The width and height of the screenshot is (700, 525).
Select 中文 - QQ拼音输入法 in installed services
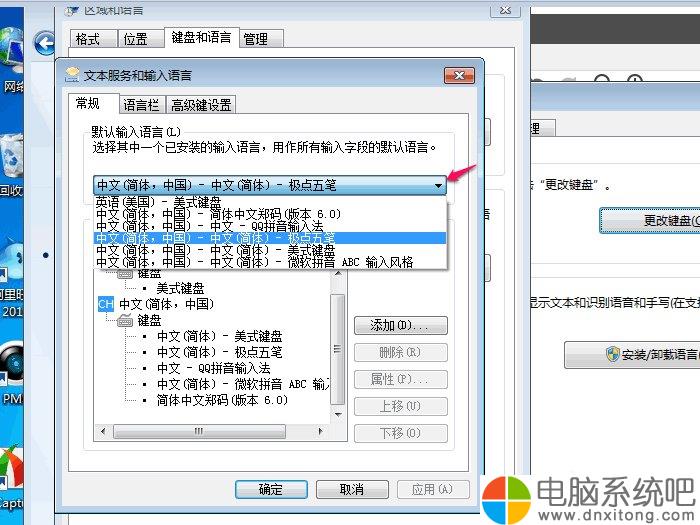coord(214,368)
